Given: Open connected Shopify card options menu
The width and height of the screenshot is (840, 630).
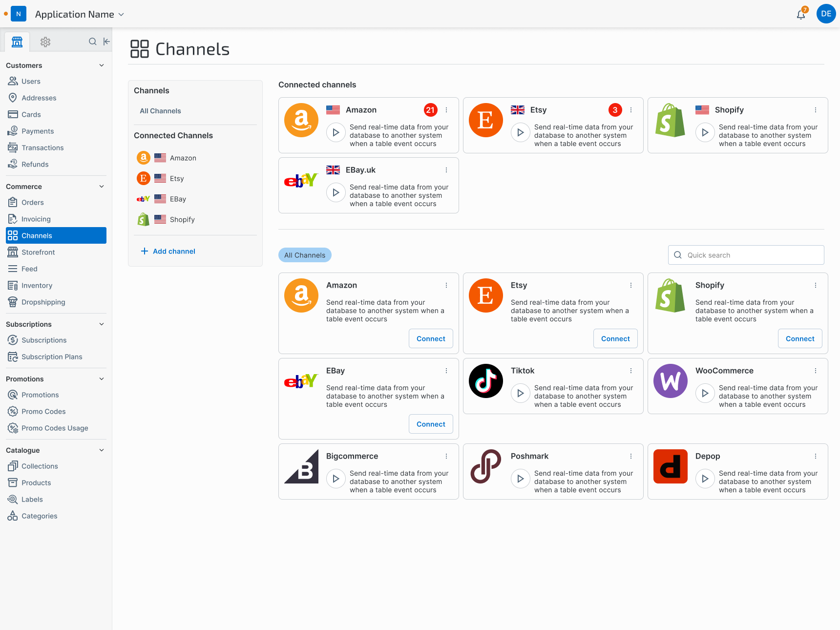Looking at the screenshot, I should click(x=816, y=110).
